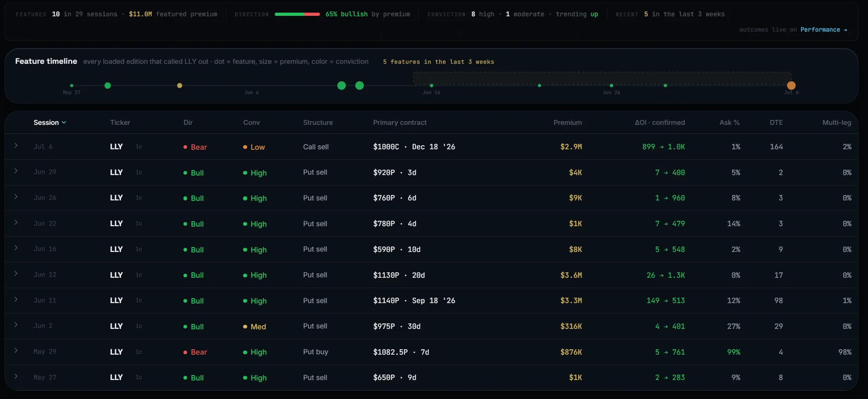
Task: Click the $760P · 6d contract
Action: 395,198
